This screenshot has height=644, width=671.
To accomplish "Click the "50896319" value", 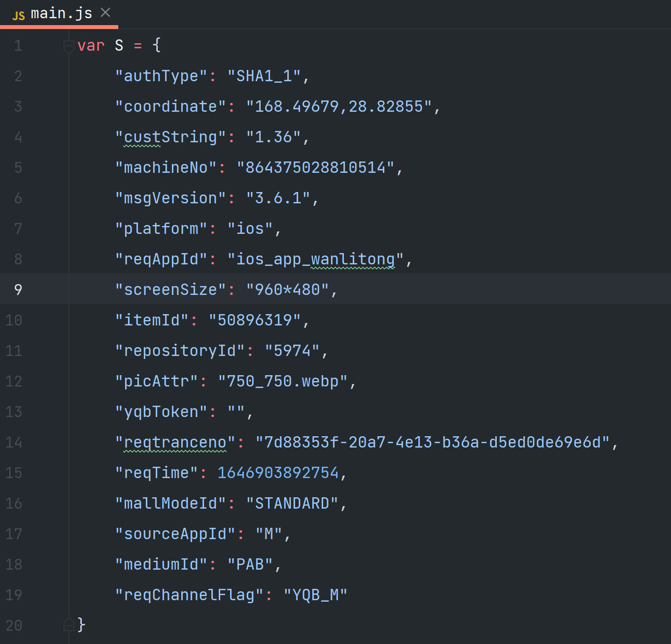I will [x=255, y=321].
